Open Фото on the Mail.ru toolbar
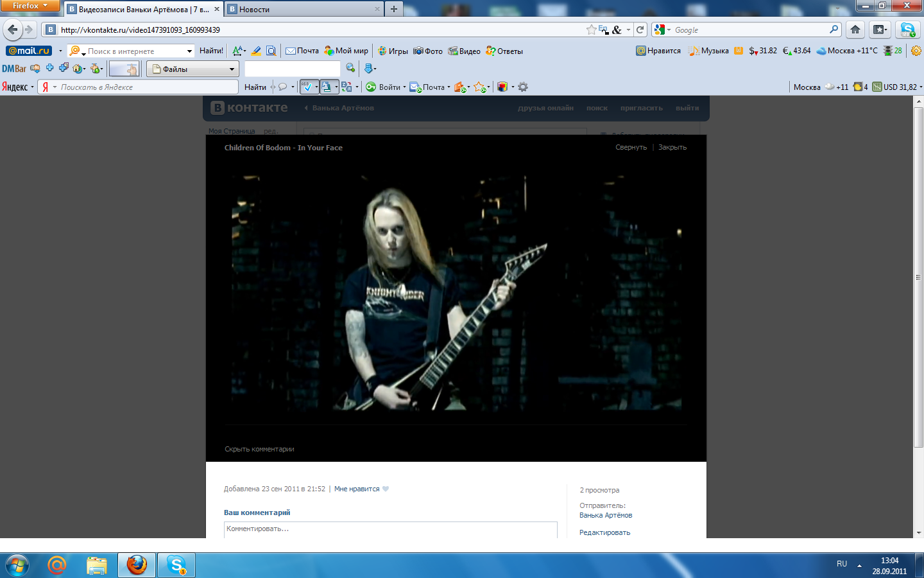 point(428,51)
